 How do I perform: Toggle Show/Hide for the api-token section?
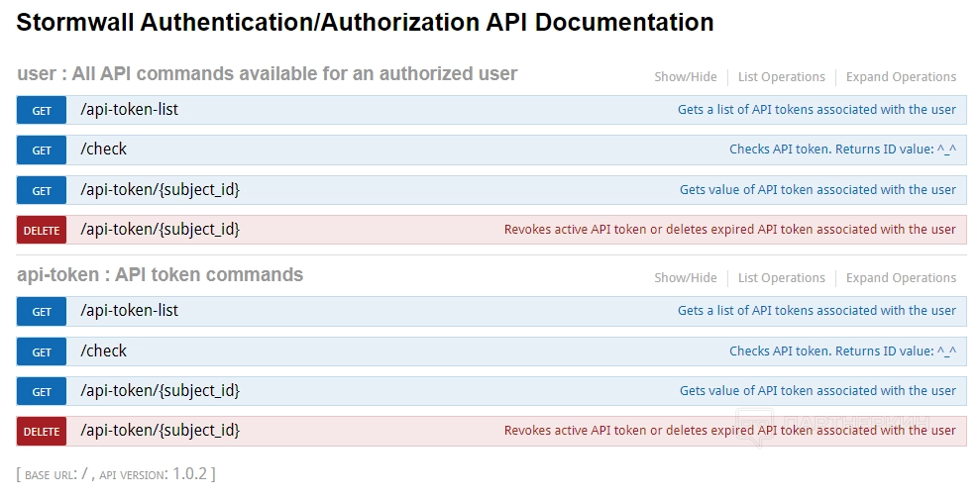(x=685, y=278)
